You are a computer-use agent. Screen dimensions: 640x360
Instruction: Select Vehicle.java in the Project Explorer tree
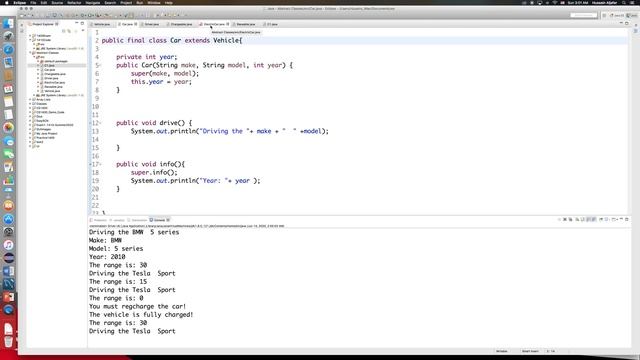pyautogui.click(x=52, y=91)
